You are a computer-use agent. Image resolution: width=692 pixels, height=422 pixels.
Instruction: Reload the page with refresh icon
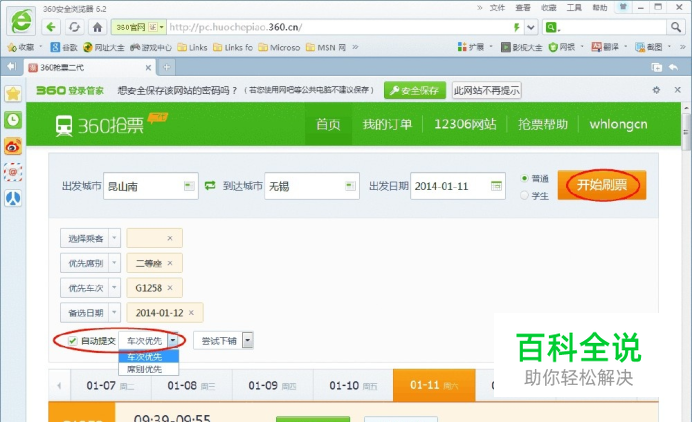click(74, 27)
